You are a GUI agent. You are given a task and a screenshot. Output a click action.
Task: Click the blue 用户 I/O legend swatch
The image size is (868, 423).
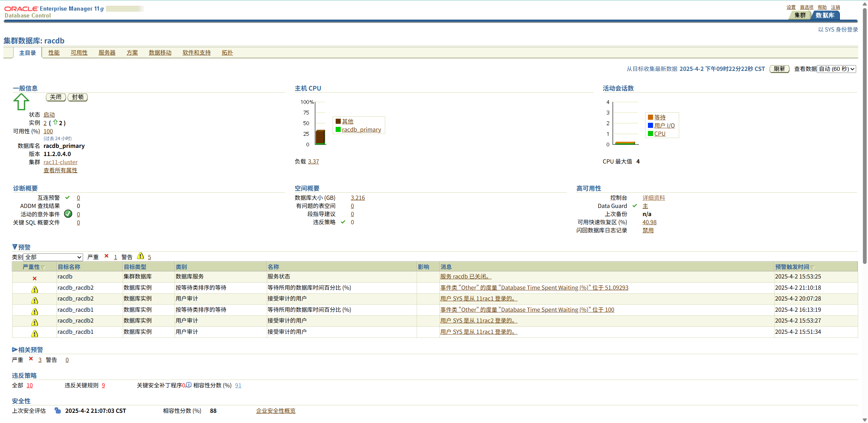(x=650, y=126)
